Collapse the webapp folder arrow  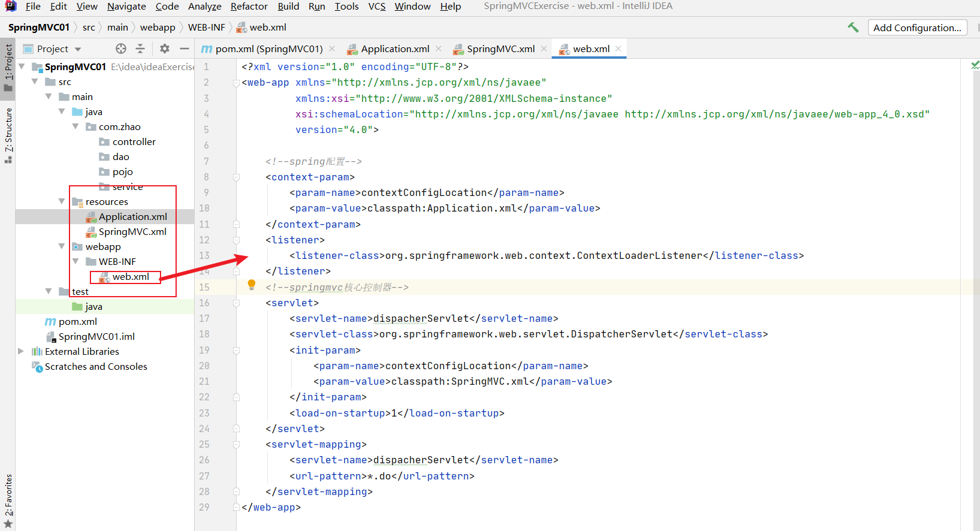[x=62, y=246]
